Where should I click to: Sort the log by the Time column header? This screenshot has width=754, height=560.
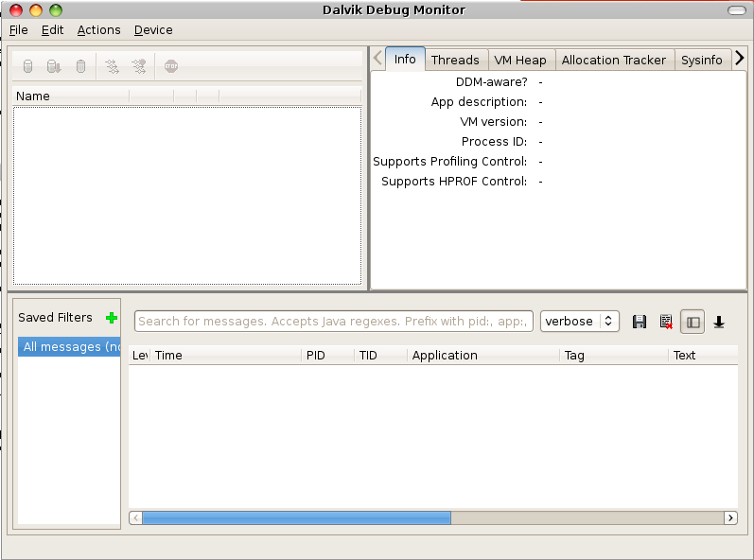coord(226,356)
